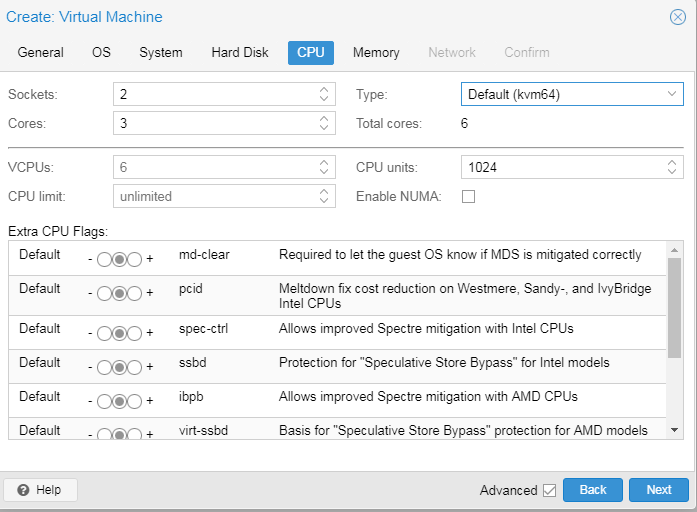Set ssbd flag to default
The width and height of the screenshot is (697, 512).
[119, 368]
